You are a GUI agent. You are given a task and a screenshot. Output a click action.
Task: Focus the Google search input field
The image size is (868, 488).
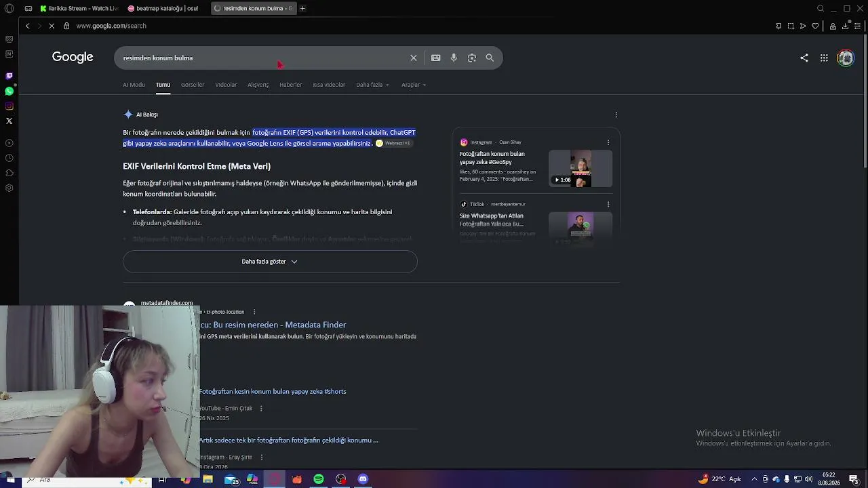click(x=264, y=58)
